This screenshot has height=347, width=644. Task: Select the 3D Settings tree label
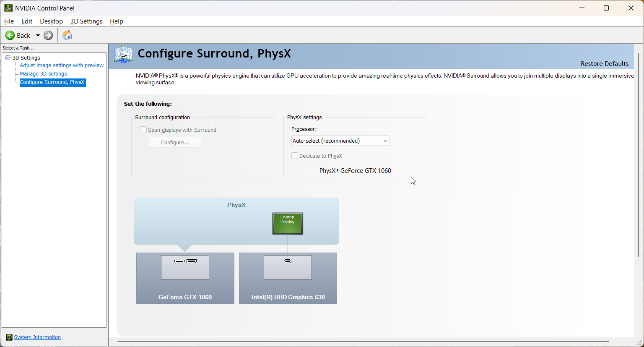click(26, 58)
